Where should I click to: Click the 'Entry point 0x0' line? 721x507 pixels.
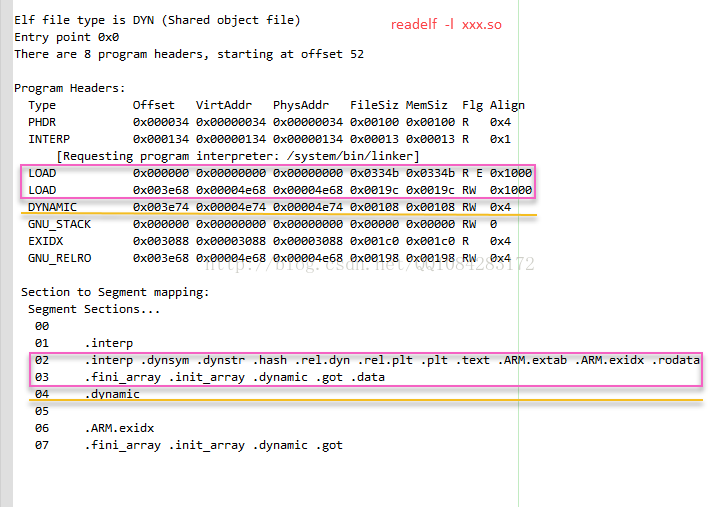67,37
